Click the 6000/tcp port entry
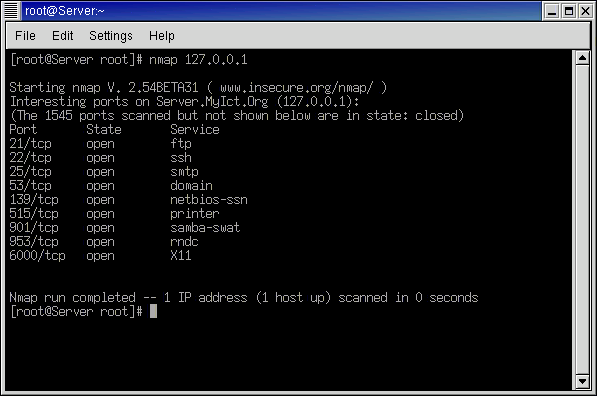Image resolution: width=597 pixels, height=396 pixels. point(37,255)
